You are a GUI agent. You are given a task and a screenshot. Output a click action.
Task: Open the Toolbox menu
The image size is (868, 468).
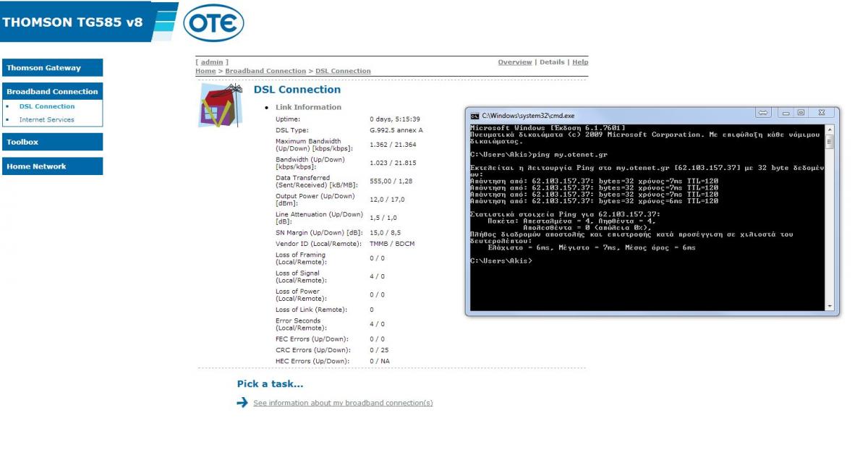[x=52, y=142]
